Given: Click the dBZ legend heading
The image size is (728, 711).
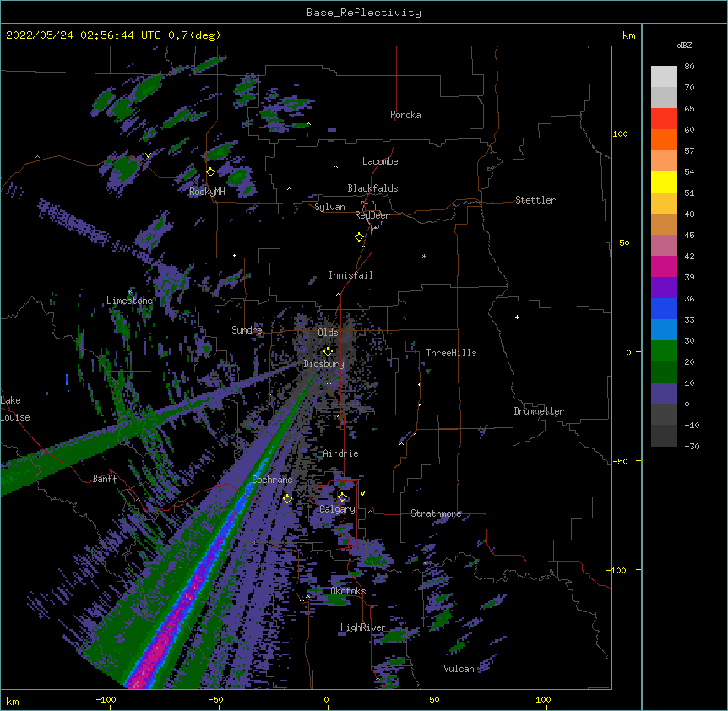Looking at the screenshot, I should point(684,45).
